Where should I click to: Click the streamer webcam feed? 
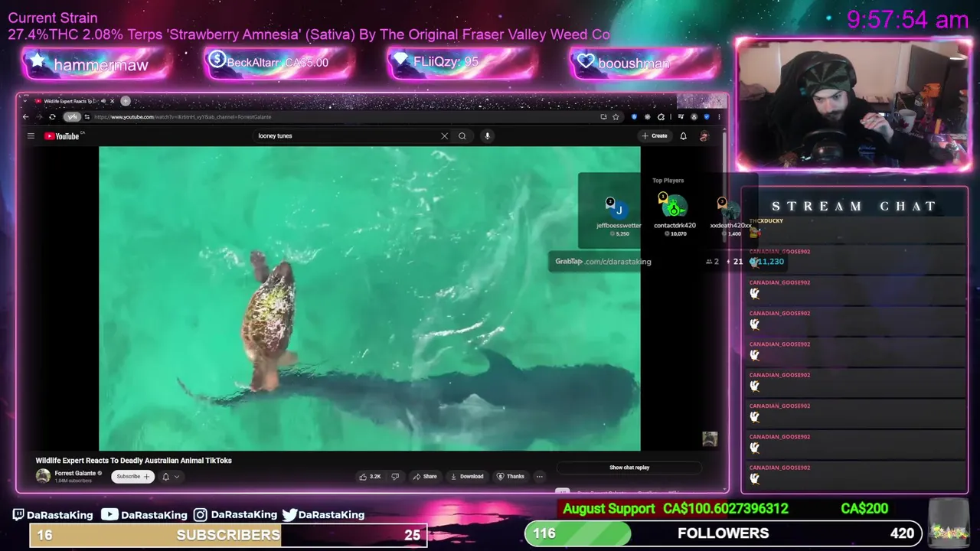854,103
